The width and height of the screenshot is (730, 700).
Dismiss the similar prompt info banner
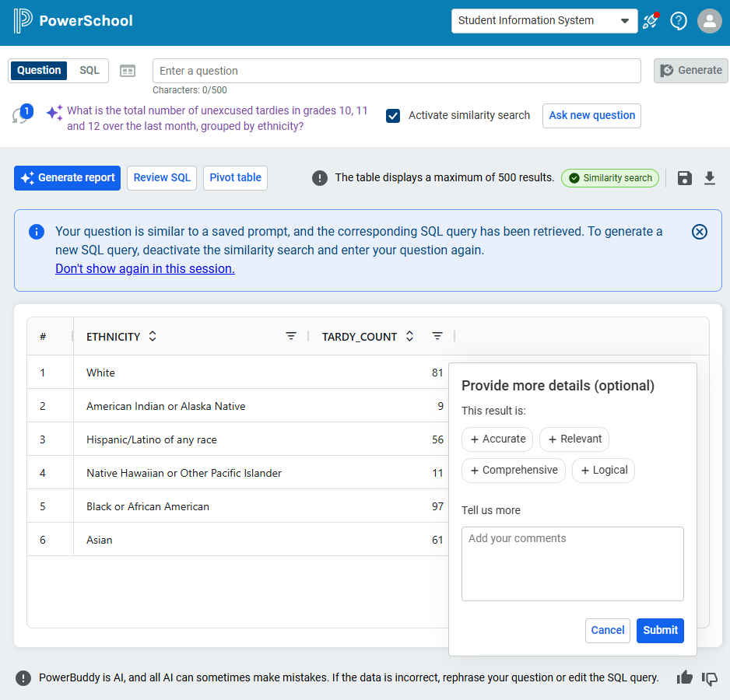(x=700, y=232)
